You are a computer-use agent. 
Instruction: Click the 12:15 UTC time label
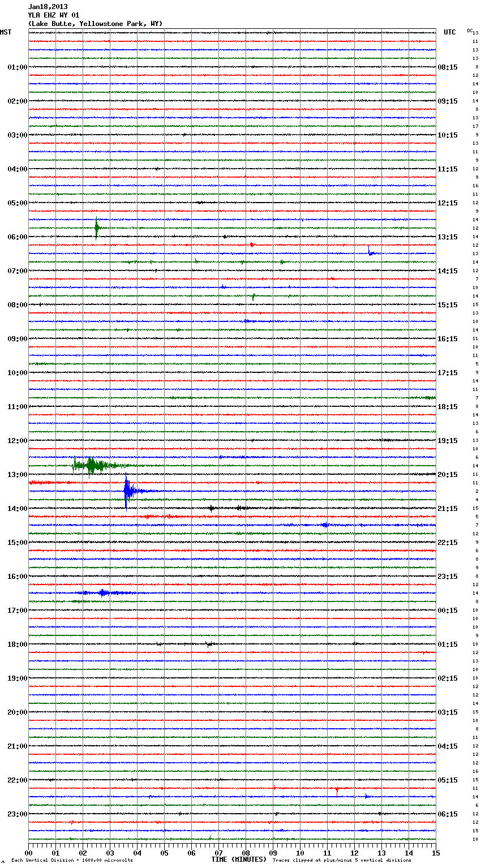448,203
